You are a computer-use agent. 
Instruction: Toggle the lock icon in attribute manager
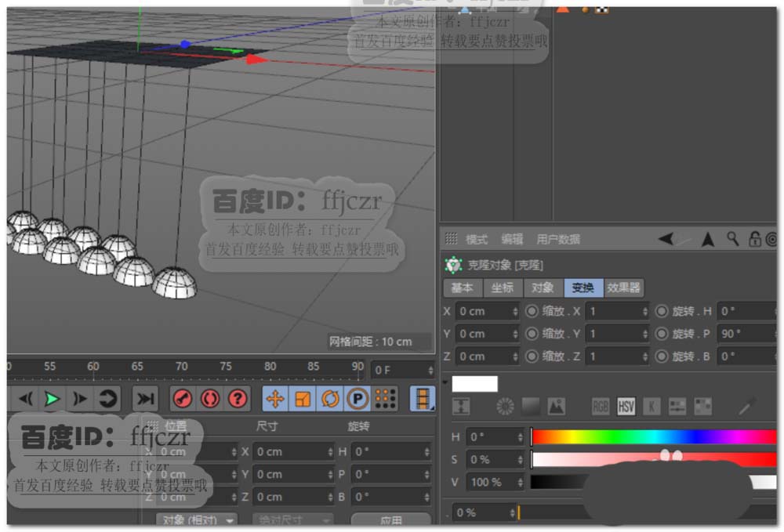(x=754, y=239)
